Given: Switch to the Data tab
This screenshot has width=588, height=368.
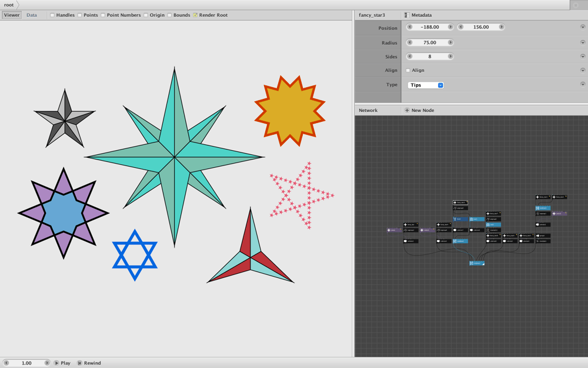Looking at the screenshot, I should pos(32,15).
